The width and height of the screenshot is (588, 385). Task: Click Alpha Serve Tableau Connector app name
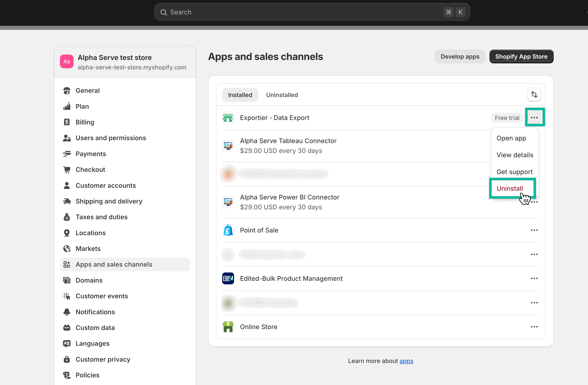pyautogui.click(x=288, y=141)
